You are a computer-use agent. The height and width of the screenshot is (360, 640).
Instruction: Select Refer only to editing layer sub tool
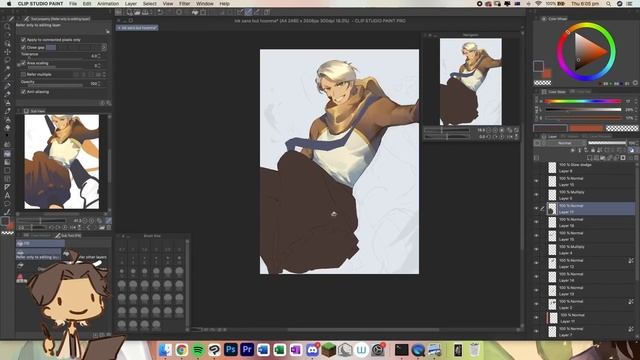[x=39, y=254]
